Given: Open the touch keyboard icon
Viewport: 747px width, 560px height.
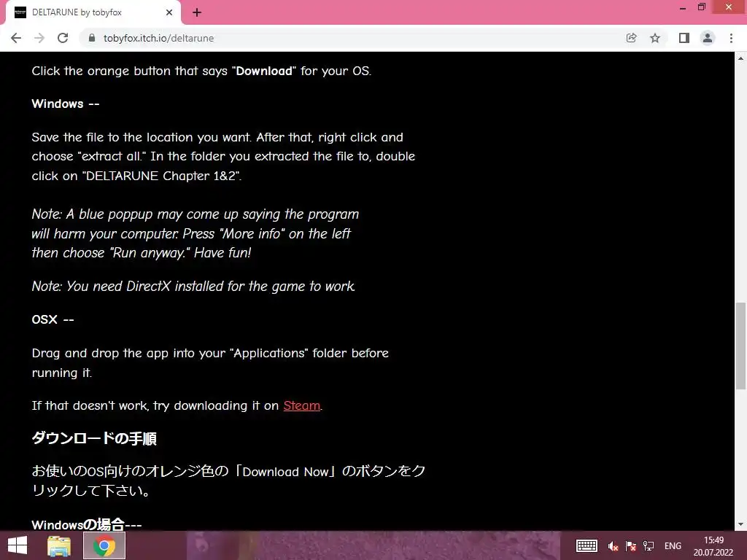Looking at the screenshot, I should click(587, 545).
